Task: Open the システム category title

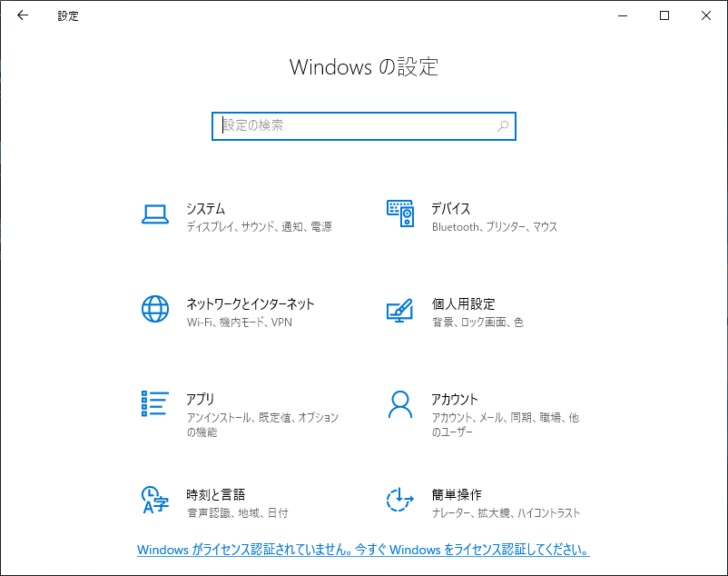Action: [206, 209]
